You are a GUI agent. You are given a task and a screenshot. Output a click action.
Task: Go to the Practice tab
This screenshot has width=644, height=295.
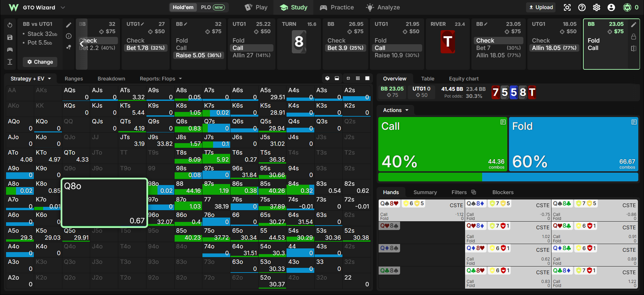tap(337, 7)
